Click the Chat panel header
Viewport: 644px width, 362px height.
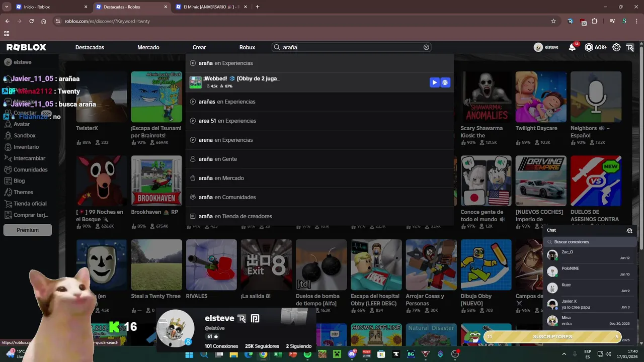click(590, 230)
